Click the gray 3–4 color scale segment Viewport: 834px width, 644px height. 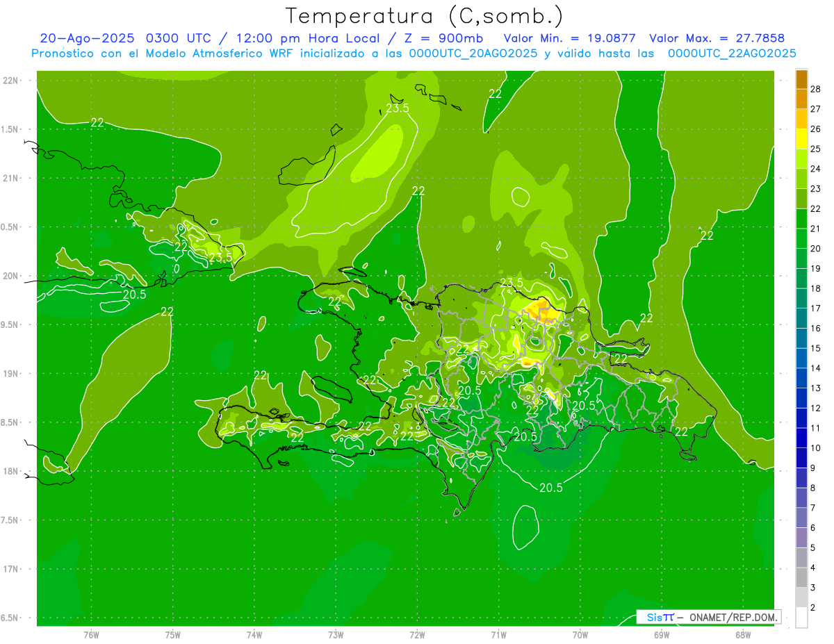tap(801, 577)
